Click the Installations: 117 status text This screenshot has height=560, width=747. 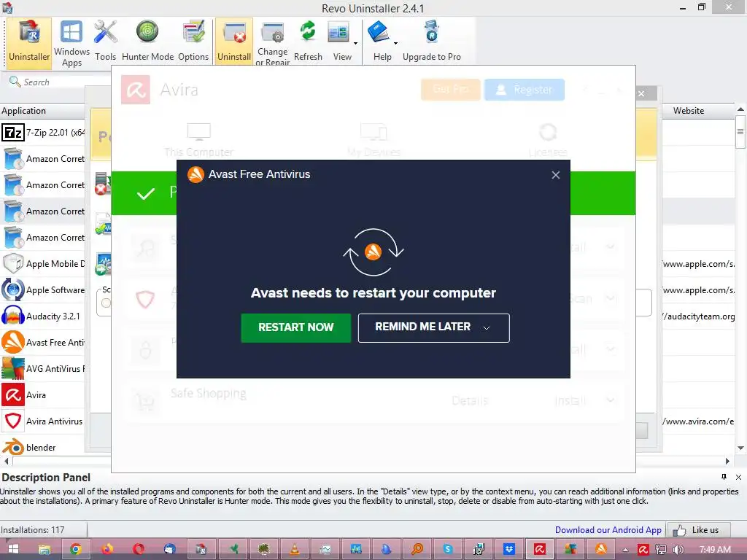(32, 530)
